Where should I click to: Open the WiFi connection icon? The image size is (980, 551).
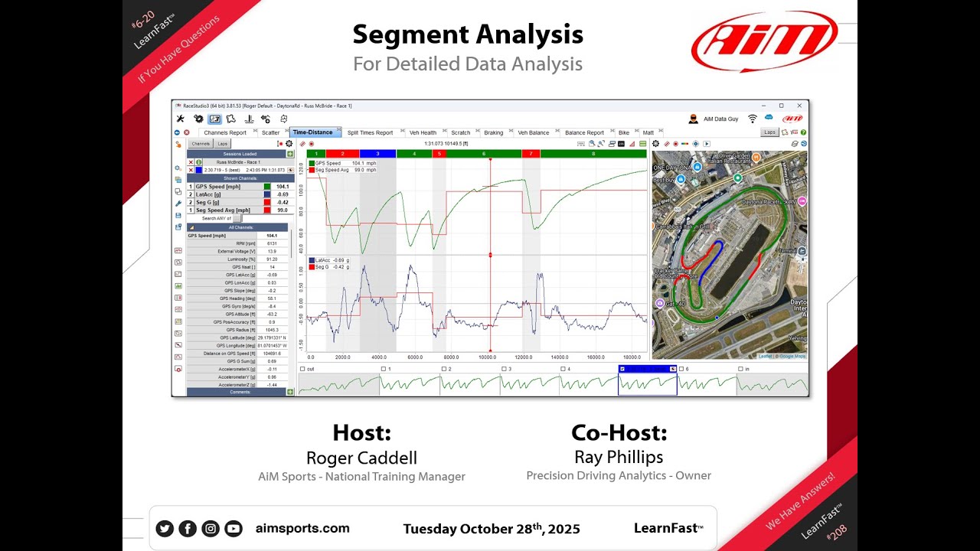click(753, 119)
